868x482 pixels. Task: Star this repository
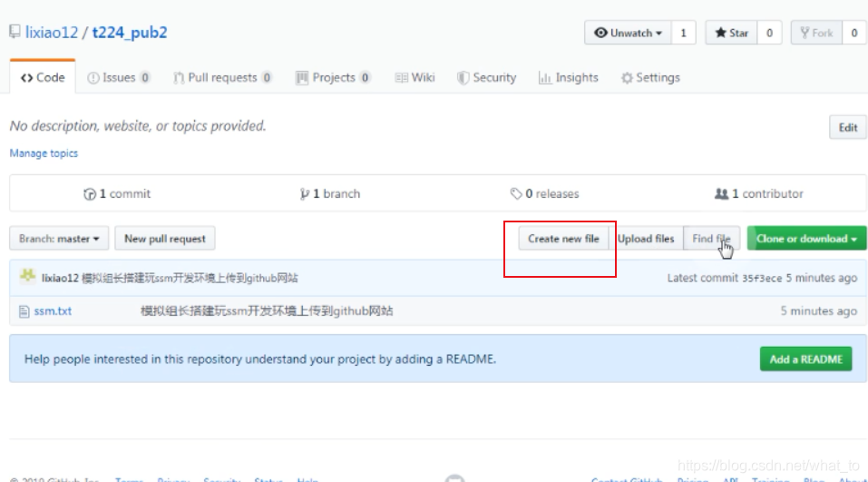731,33
